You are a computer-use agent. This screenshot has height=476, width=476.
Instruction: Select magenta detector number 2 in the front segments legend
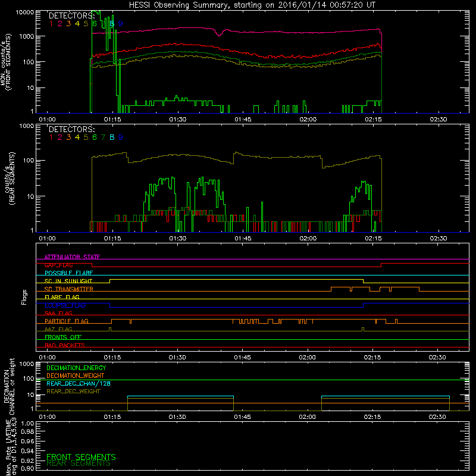(60, 24)
